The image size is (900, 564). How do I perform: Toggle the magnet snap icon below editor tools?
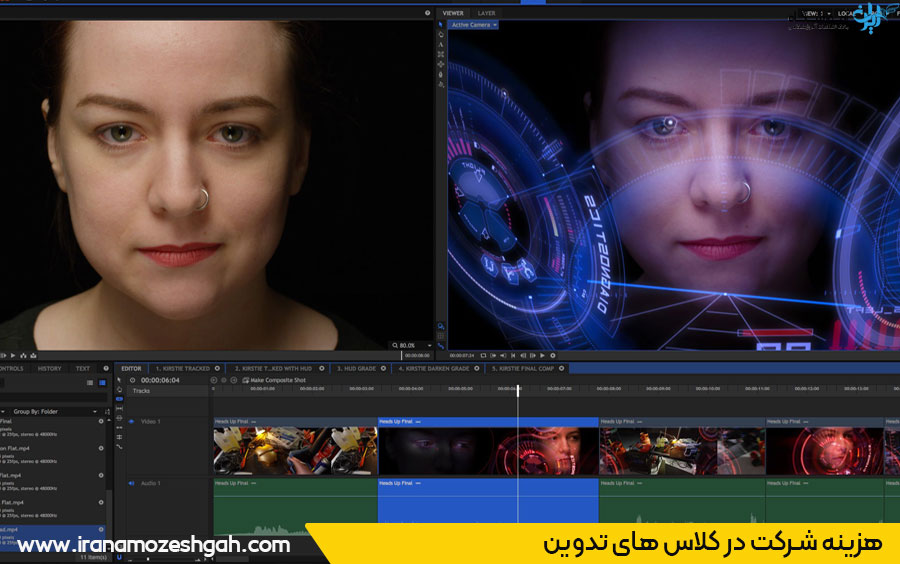pyautogui.click(x=119, y=557)
